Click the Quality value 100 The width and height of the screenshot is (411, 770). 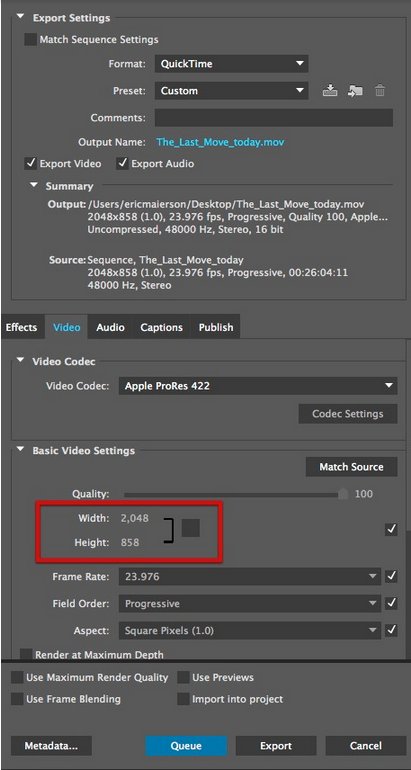point(364,494)
